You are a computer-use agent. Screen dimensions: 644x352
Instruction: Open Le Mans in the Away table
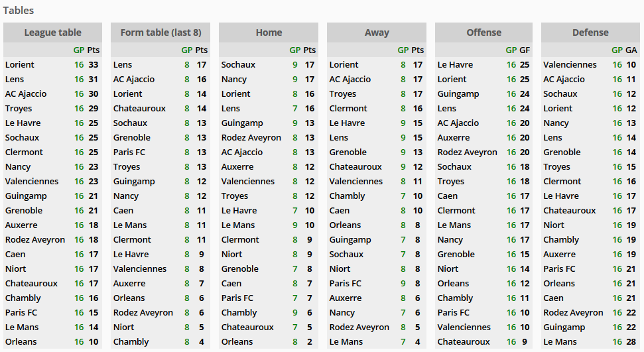pyautogui.click(x=346, y=342)
